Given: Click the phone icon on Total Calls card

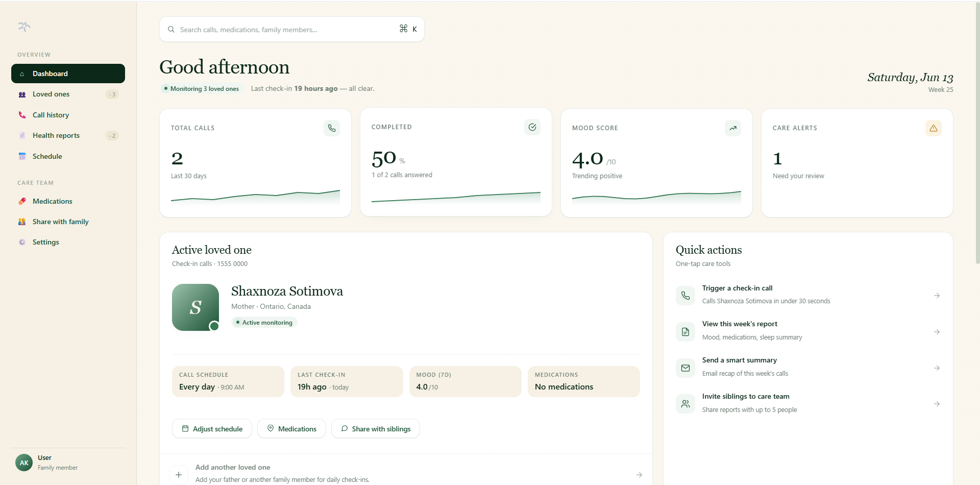Looking at the screenshot, I should (332, 128).
